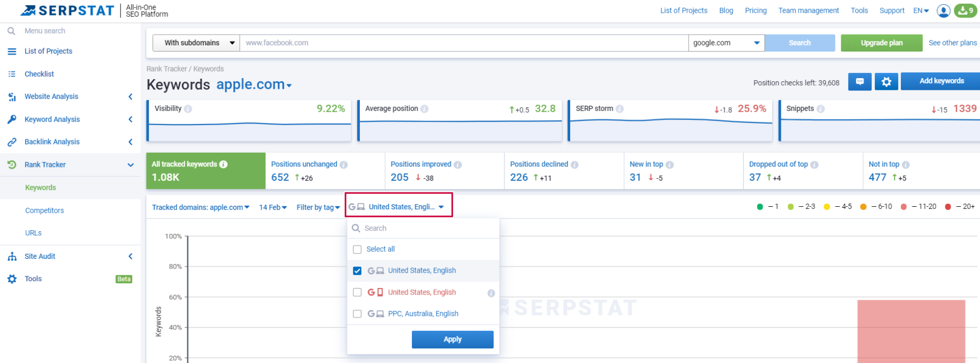This screenshot has height=363, width=980.
Task: Click the SERP storm info icon
Action: pyautogui.click(x=620, y=109)
